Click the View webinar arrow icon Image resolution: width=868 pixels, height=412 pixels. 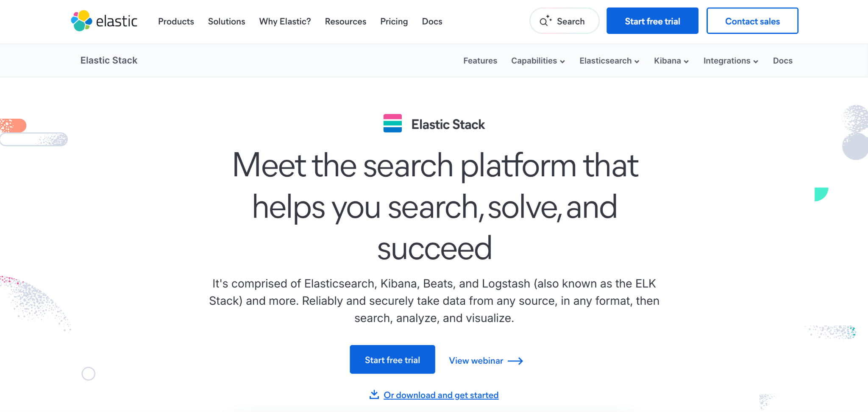[x=515, y=361]
